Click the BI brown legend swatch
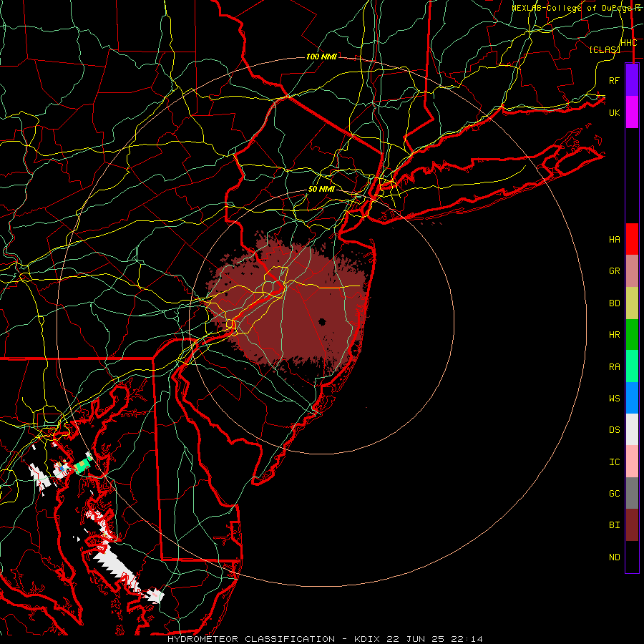Screen dimensions: 644x644 point(632,525)
